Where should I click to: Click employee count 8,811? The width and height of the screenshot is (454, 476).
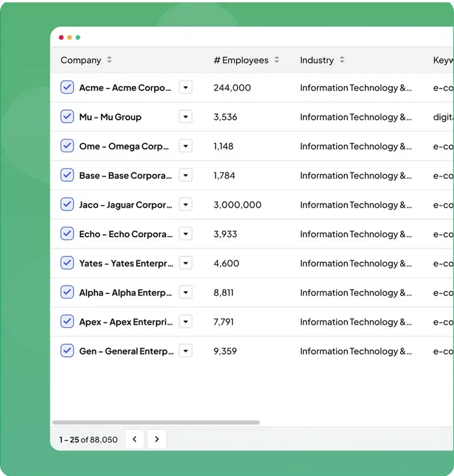pos(223,293)
